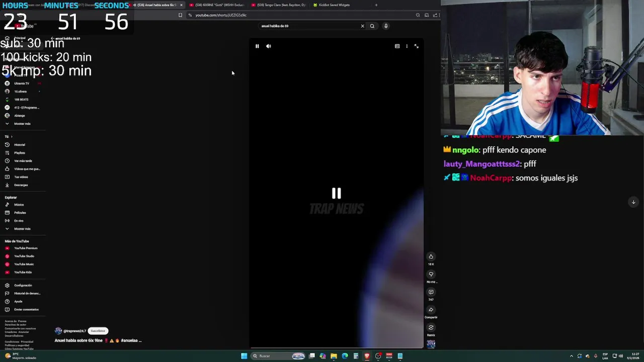
Task: Open the 747 comments panel
Action: [431, 292]
